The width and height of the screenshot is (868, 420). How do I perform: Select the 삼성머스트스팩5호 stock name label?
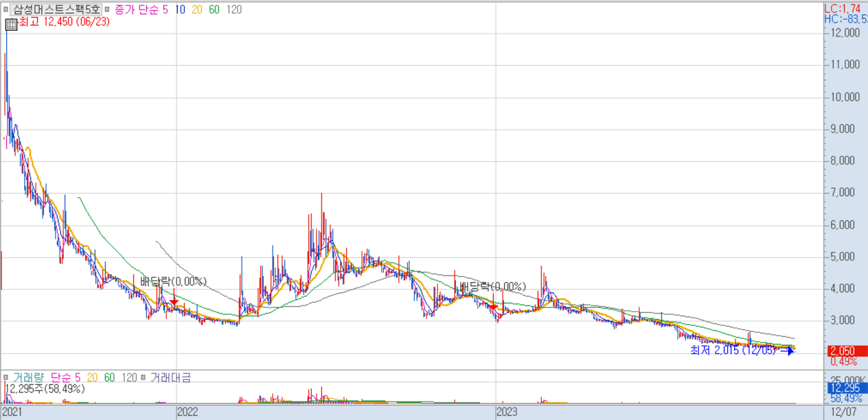tap(57, 10)
